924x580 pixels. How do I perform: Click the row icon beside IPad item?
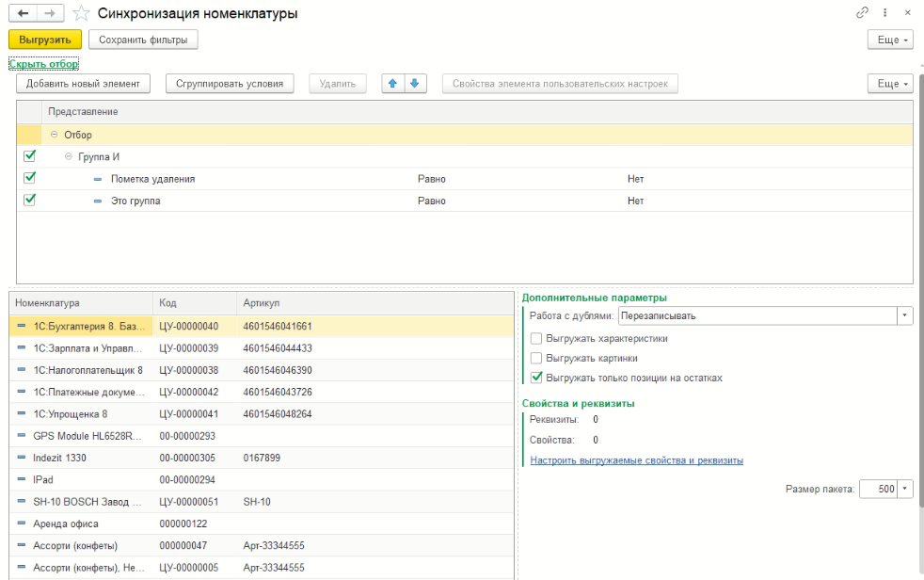point(22,479)
